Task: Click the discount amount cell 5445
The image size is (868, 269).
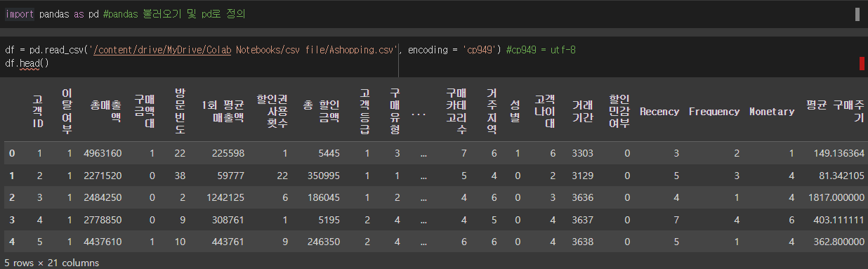Action: (x=328, y=152)
